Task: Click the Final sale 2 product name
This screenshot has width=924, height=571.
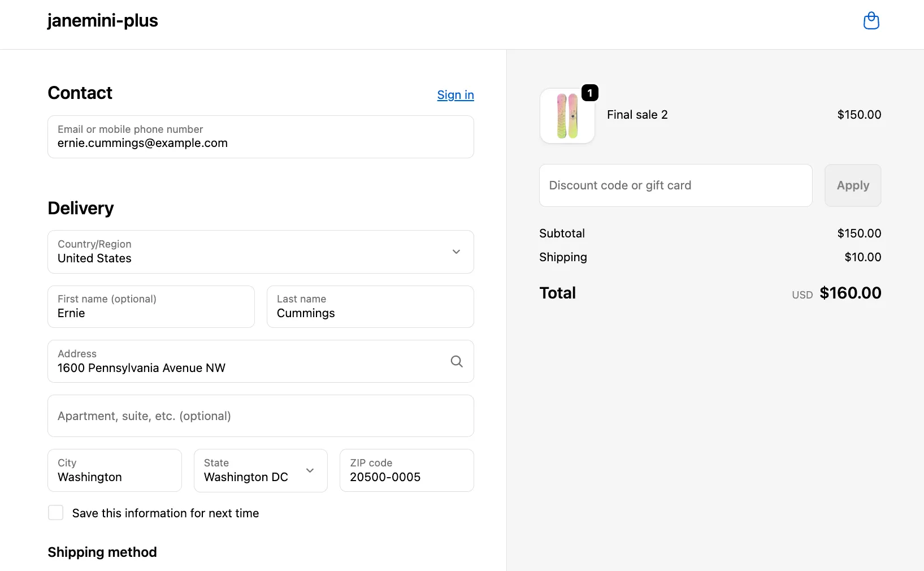Action: (x=637, y=115)
